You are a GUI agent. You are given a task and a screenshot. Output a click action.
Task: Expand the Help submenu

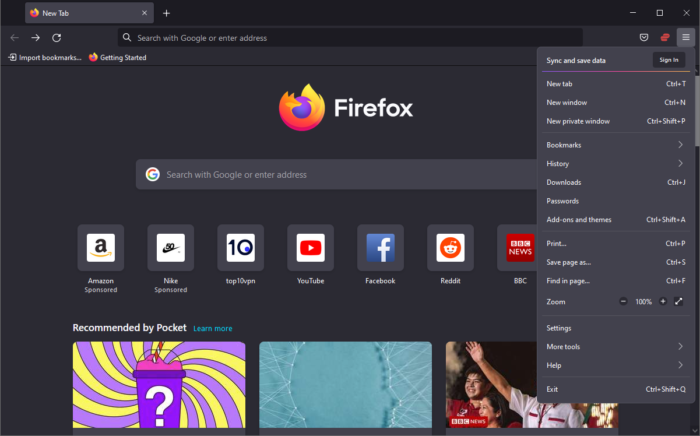(616, 365)
